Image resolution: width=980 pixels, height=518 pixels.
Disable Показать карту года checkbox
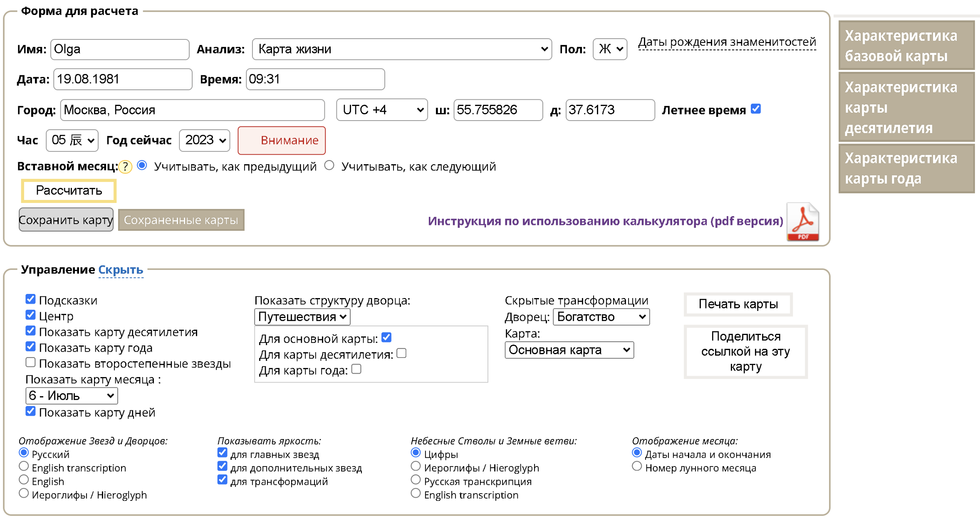[30, 346]
